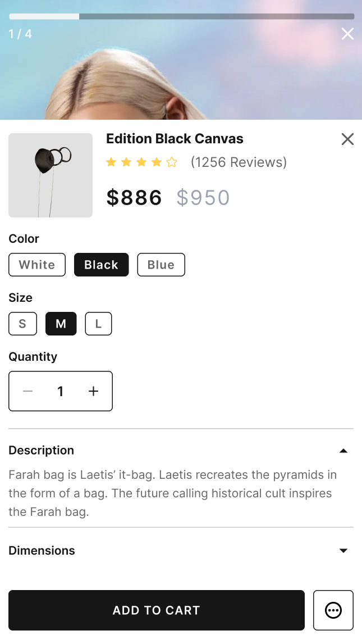Increase quantity with the plus icon
The height and width of the screenshot is (644, 362).
[x=94, y=391]
